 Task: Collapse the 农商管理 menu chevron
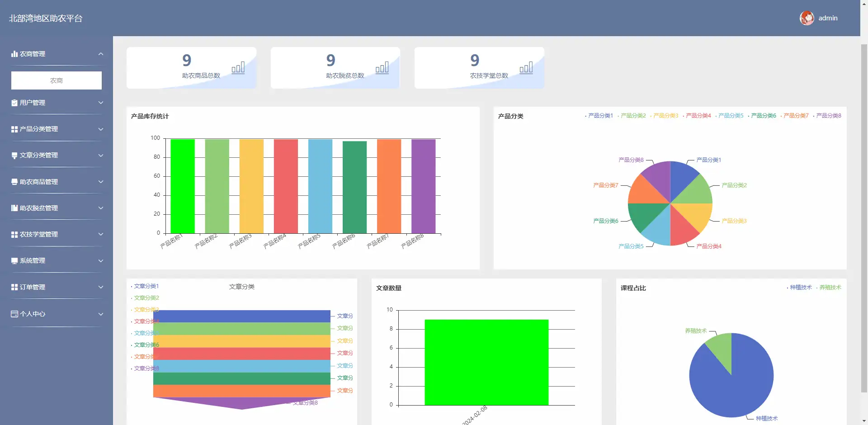tap(101, 54)
